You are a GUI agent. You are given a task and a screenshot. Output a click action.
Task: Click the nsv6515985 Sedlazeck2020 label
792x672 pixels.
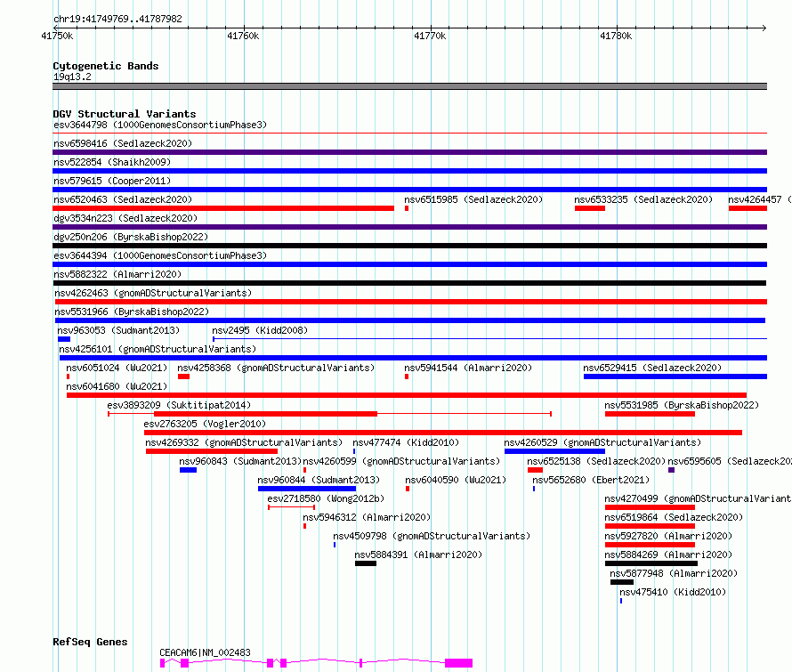click(473, 199)
